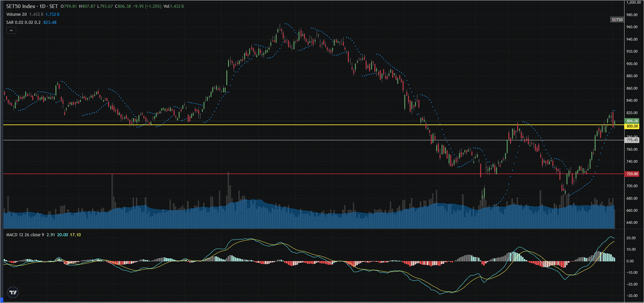Click the high price H807.87 in header
This screenshot has width=644, height=303.
tap(87, 6)
